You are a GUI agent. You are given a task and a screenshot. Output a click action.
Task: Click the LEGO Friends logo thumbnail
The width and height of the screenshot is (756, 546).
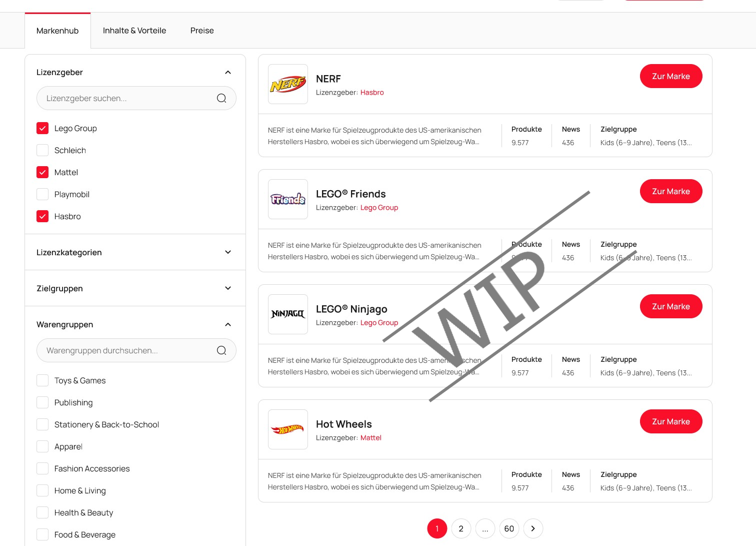288,199
